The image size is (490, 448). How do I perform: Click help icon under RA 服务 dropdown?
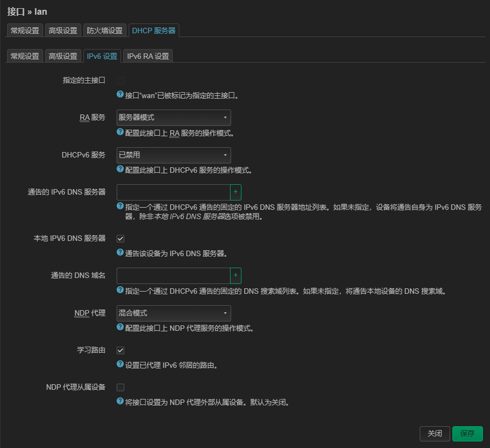(120, 132)
